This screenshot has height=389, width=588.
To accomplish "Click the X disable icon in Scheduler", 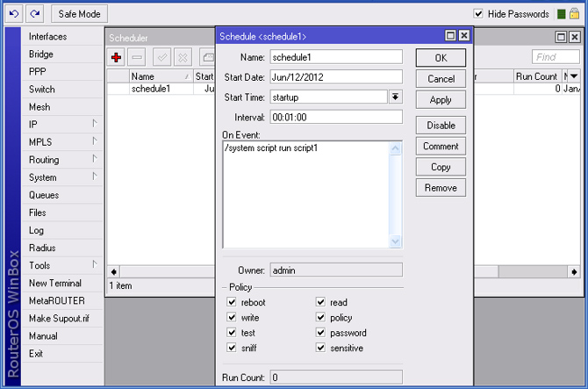I will 183,57.
